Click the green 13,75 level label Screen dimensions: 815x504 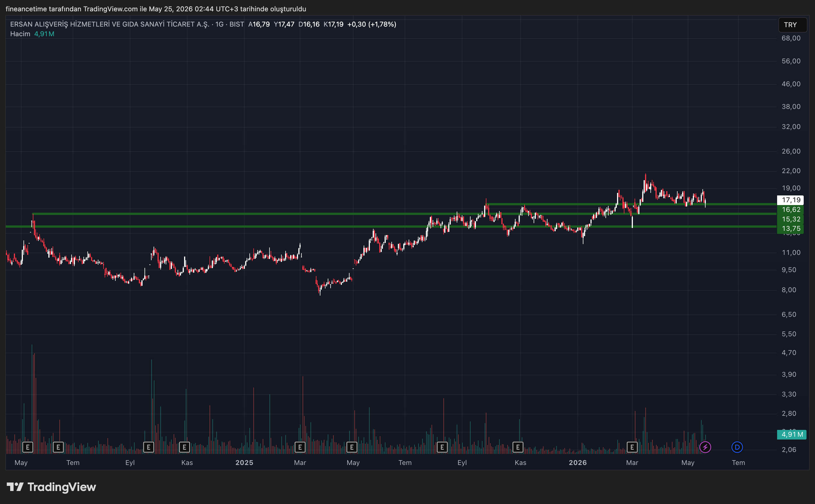pyautogui.click(x=790, y=229)
